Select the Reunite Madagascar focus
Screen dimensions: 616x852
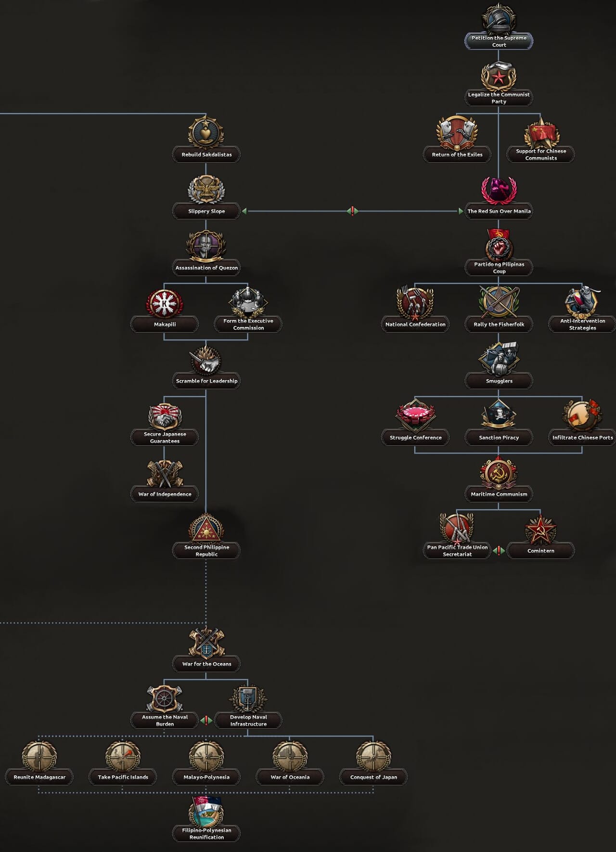click(x=39, y=763)
